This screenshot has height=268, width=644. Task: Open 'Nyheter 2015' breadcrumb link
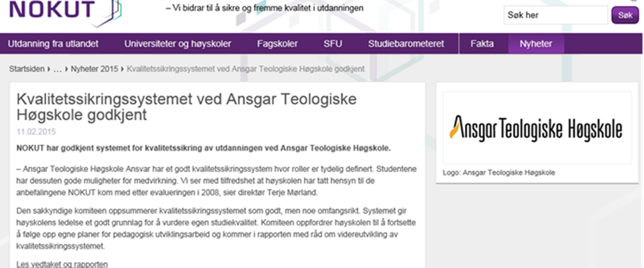[94, 69]
